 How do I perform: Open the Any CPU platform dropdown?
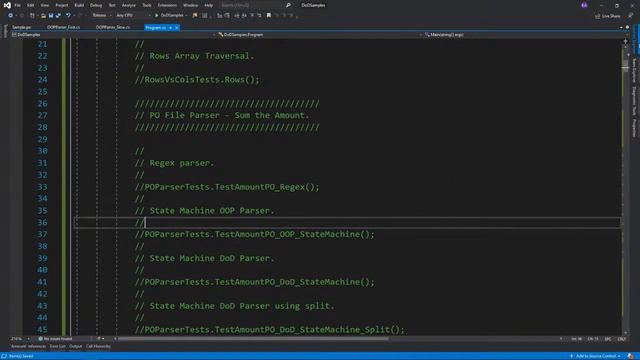click(x=133, y=16)
